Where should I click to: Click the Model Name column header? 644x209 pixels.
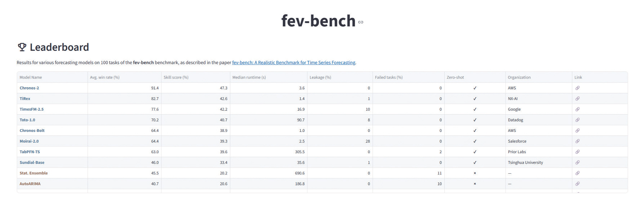[x=31, y=77]
